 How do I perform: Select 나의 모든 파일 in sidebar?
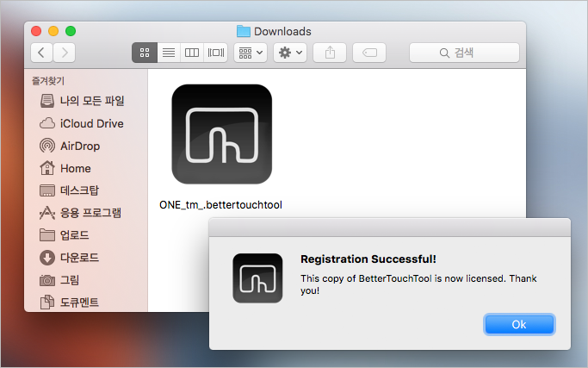tap(86, 101)
